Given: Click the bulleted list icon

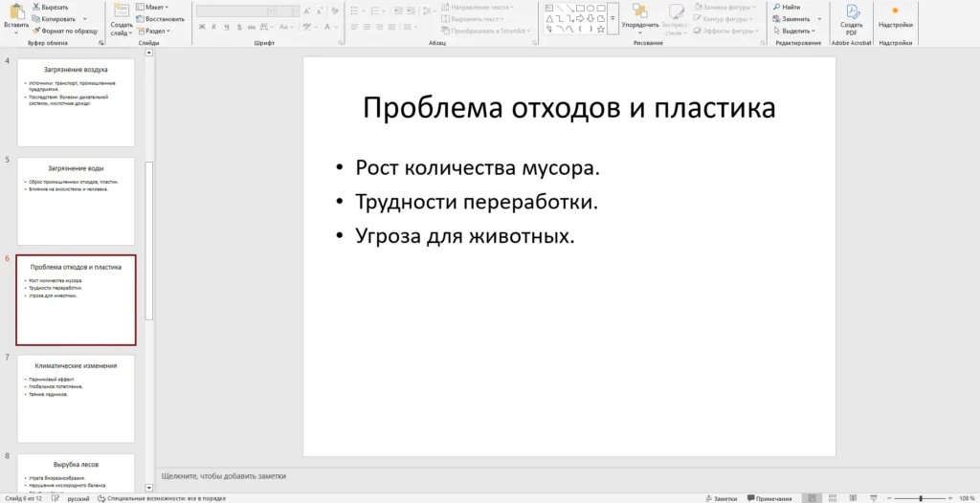Looking at the screenshot, I should point(356,11).
